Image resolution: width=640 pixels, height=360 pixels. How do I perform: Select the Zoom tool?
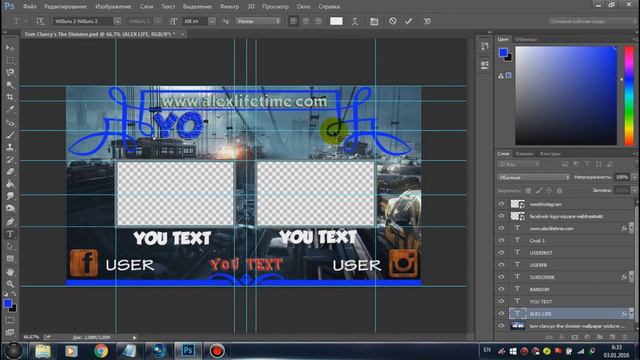coord(10,284)
